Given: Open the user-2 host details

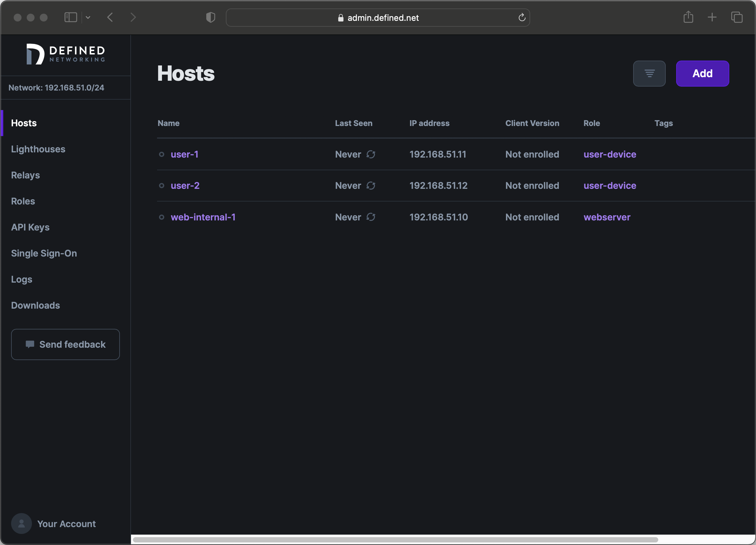Looking at the screenshot, I should click(x=185, y=186).
